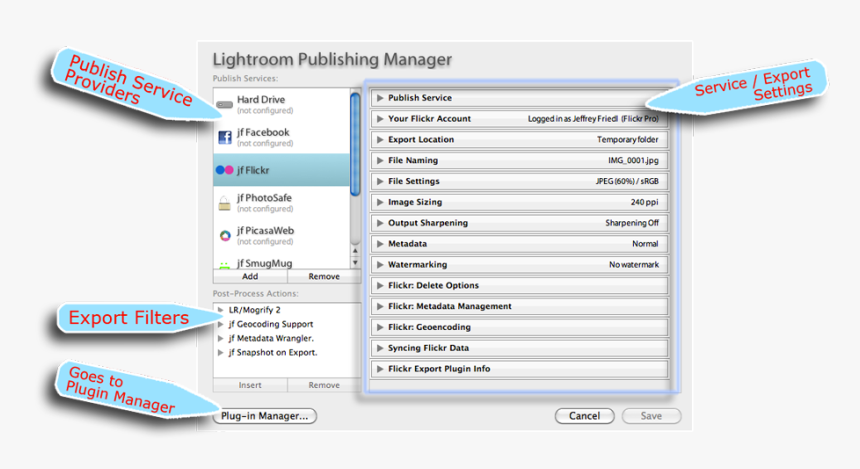Select 'jf SmugMug' service text
Viewport: 860px width, 469px height.
tap(264, 263)
